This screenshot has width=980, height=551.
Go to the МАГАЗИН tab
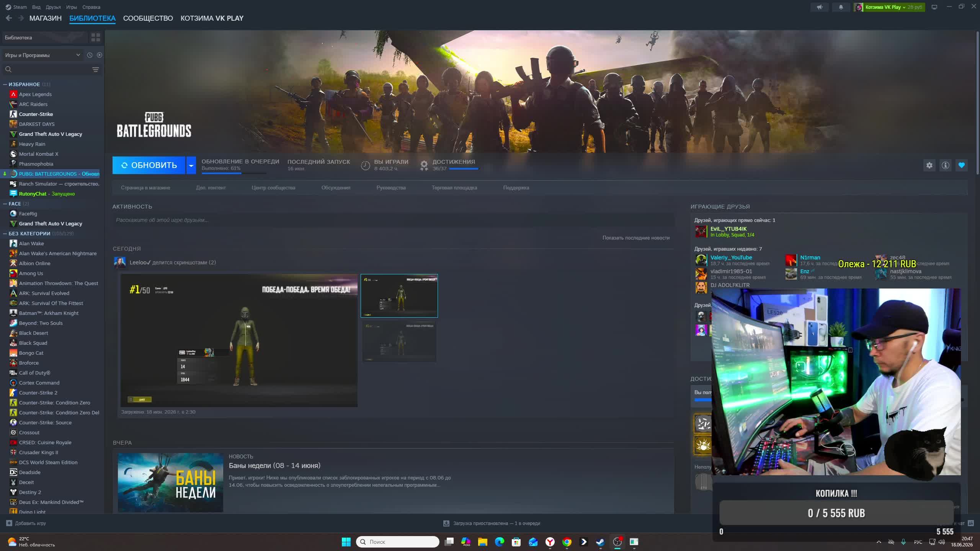coord(46,18)
